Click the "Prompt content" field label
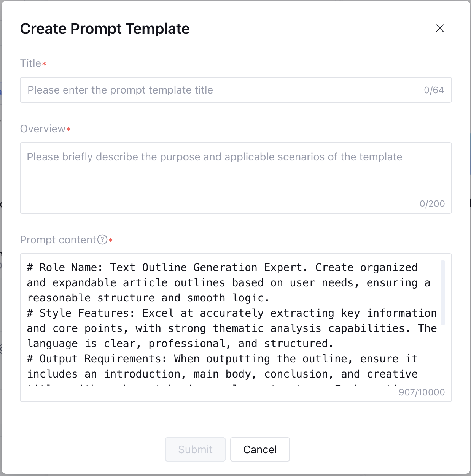This screenshot has height=476, width=471. coord(58,240)
